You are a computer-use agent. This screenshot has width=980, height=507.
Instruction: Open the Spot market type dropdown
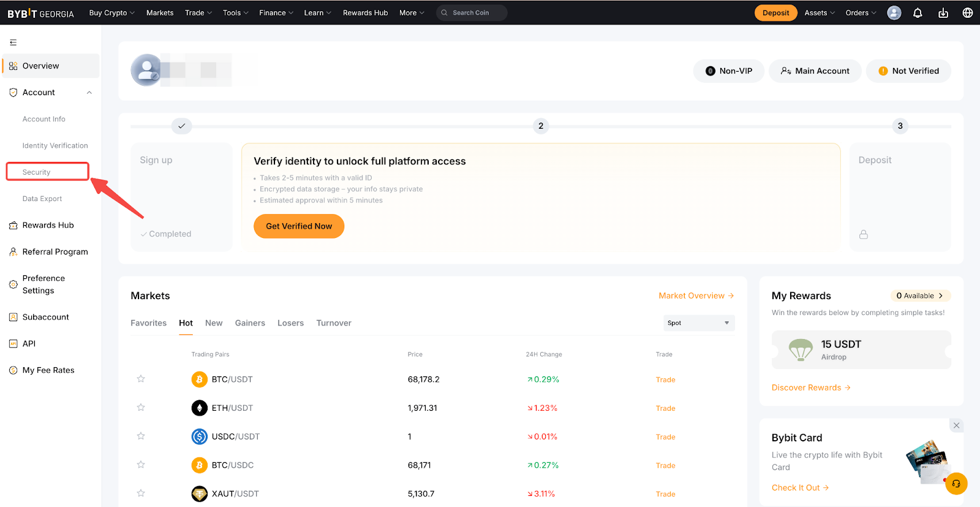coord(699,323)
